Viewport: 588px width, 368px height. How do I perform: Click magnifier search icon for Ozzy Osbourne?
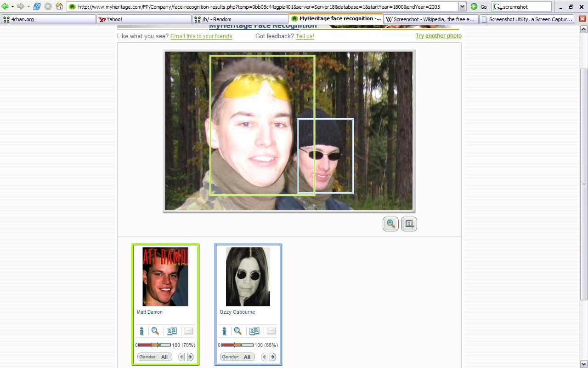(x=238, y=331)
